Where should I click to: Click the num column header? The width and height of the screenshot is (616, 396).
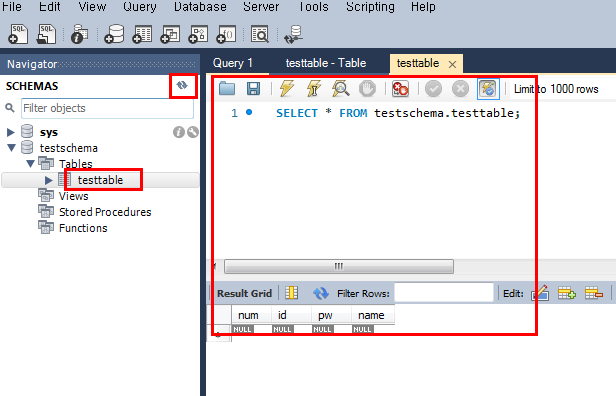tap(251, 315)
